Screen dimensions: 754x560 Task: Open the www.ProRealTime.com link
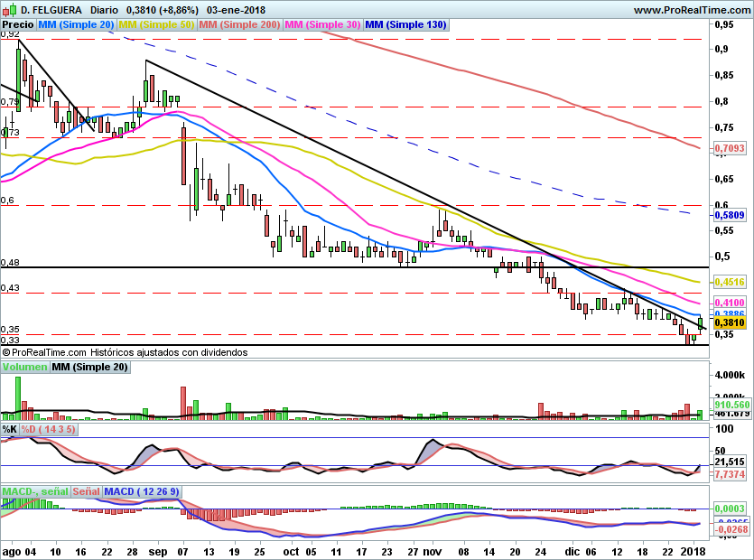692,9
